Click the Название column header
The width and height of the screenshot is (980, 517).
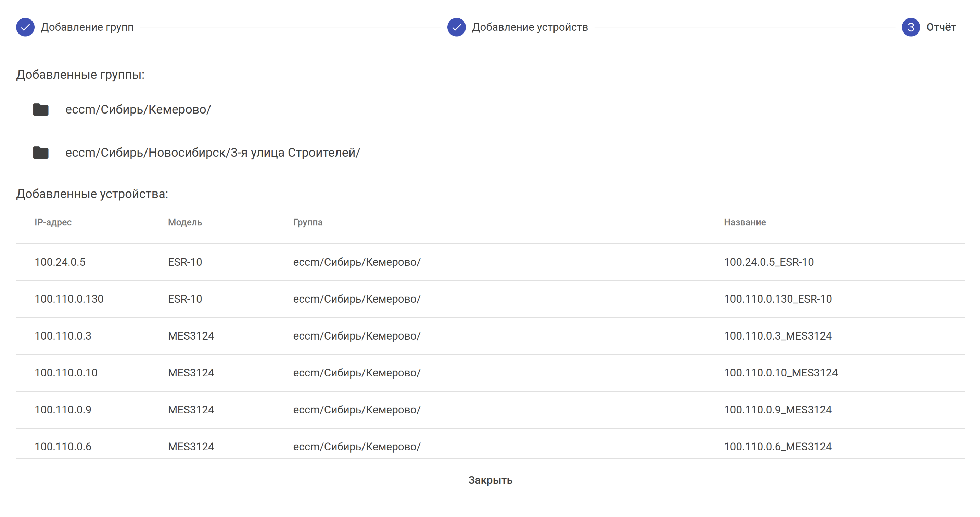(x=744, y=222)
